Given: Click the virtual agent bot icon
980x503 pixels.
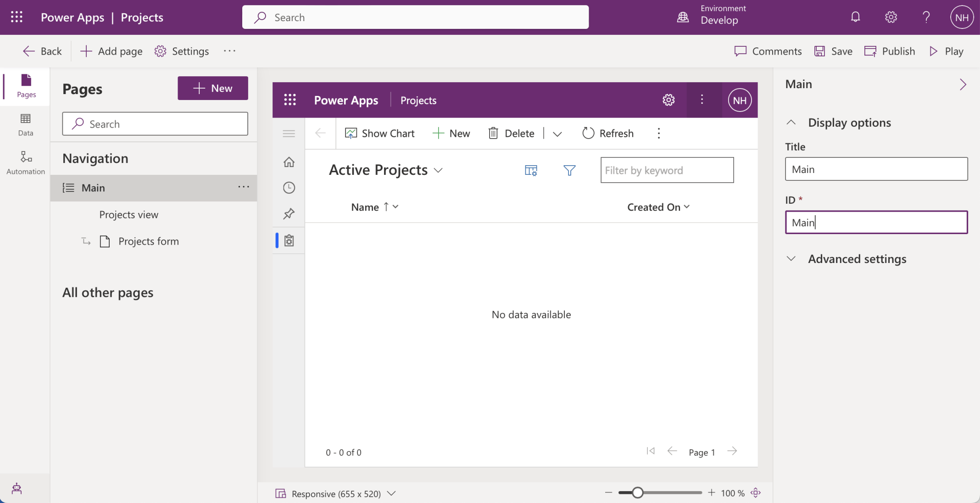Looking at the screenshot, I should pyautogui.click(x=17, y=488).
